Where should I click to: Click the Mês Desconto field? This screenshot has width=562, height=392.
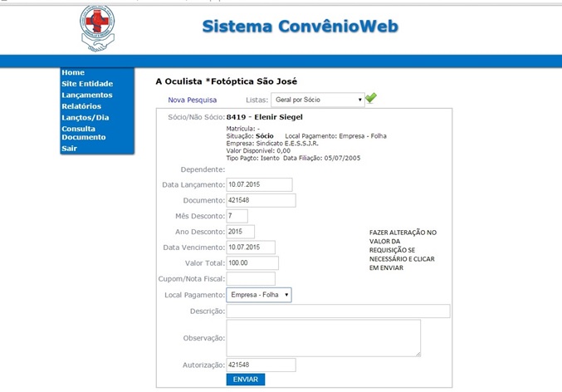coord(237,216)
